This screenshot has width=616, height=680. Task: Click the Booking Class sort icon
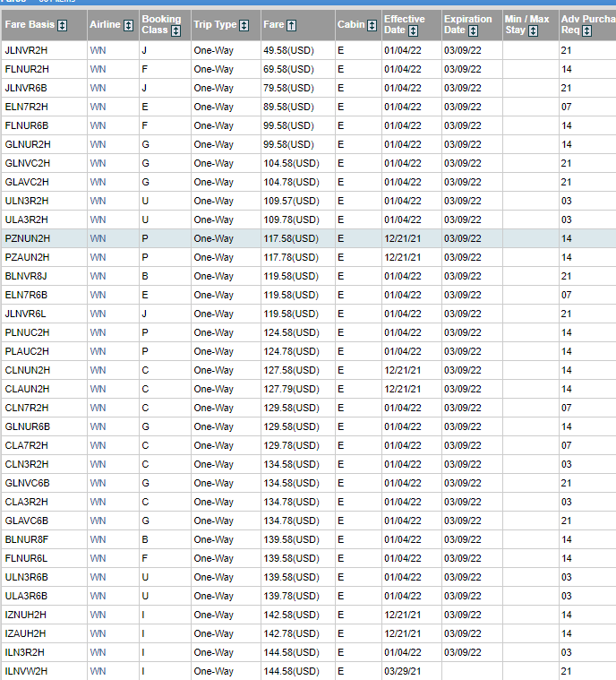pos(175,30)
